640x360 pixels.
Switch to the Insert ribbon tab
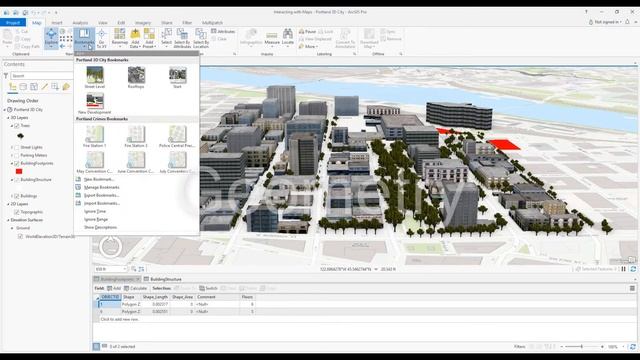coord(57,23)
